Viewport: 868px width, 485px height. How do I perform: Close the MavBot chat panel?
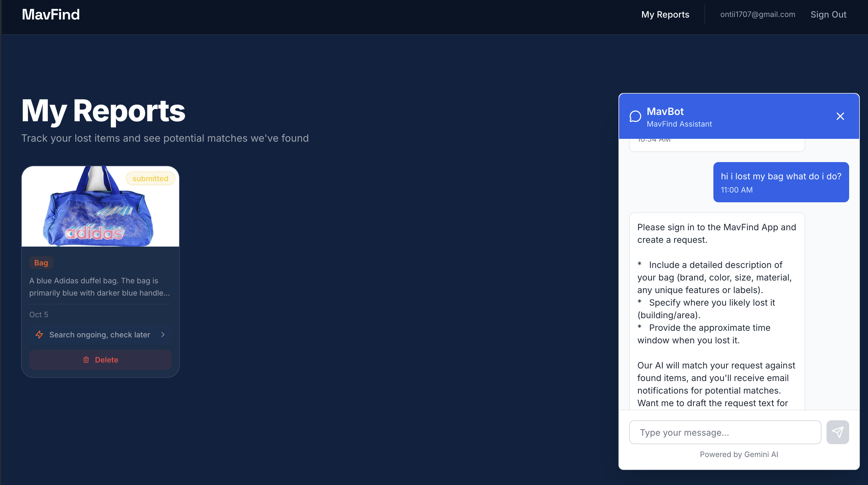pyautogui.click(x=840, y=116)
